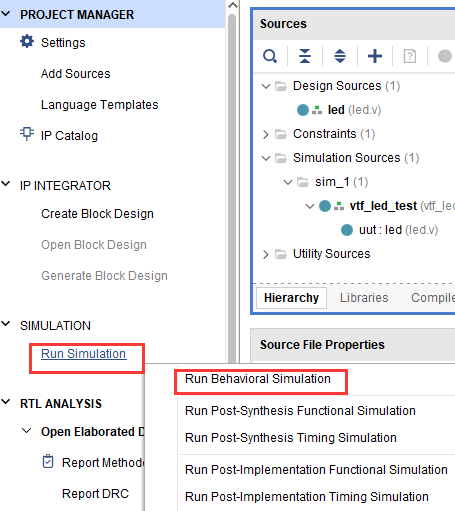Image resolution: width=455 pixels, height=511 pixels.
Task: Collapse the SIMULATION section
Action: pos(6,324)
